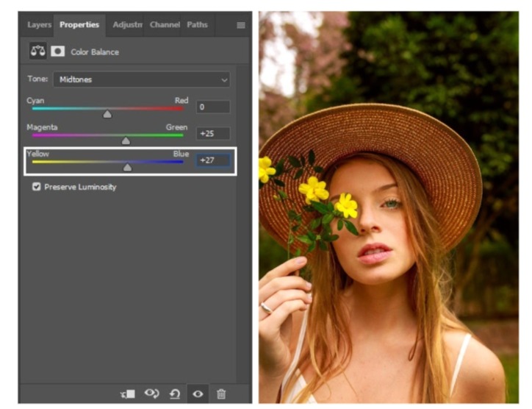532x409 pixels.
Task: Click the view previous state icon
Action: [152, 394]
